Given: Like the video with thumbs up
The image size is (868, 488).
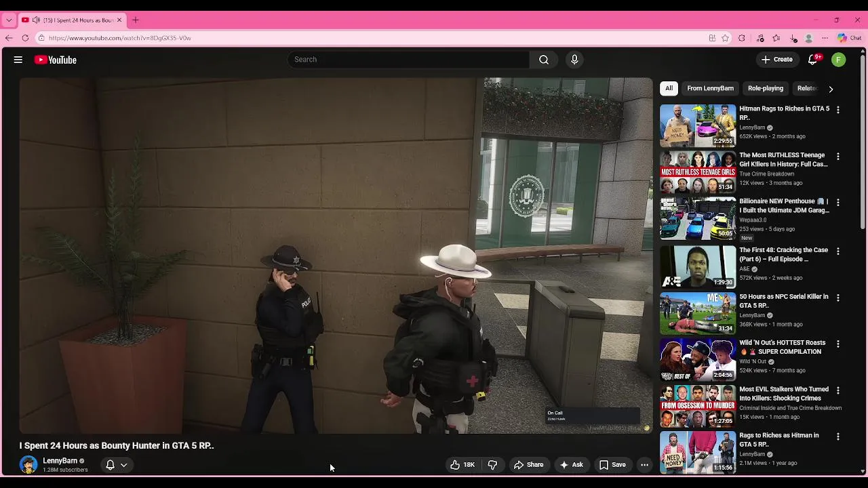Looking at the screenshot, I should coord(462,465).
